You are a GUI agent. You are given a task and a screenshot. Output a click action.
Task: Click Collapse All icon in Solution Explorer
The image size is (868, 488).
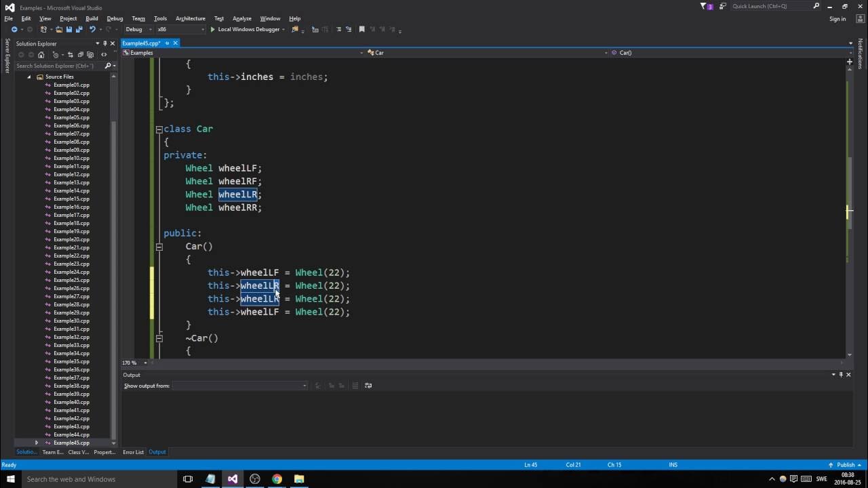[80, 54]
